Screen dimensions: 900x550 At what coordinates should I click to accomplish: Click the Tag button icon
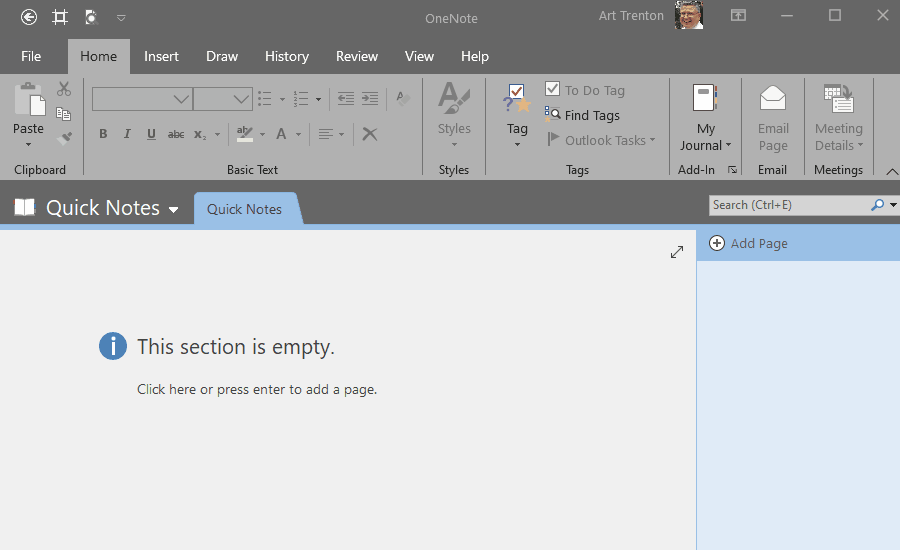(517, 99)
